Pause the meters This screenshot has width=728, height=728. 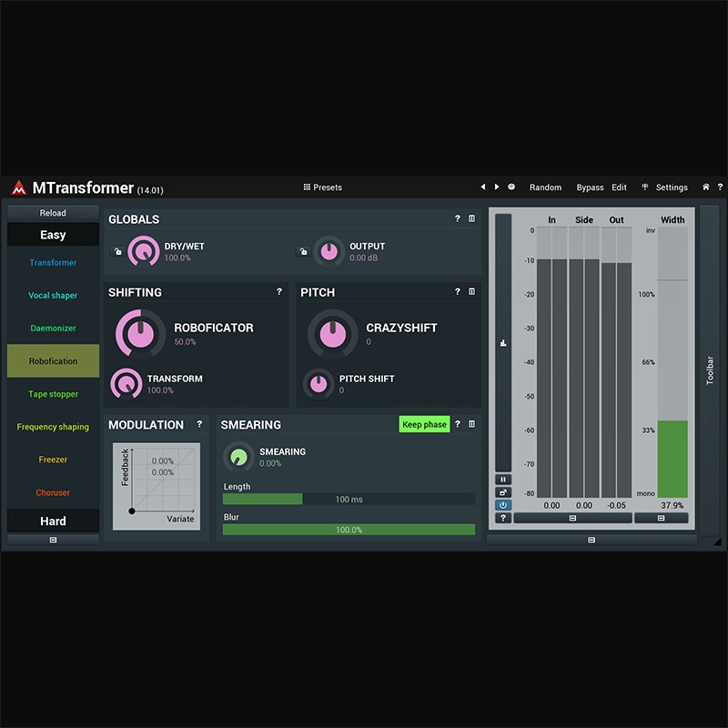pos(503,480)
